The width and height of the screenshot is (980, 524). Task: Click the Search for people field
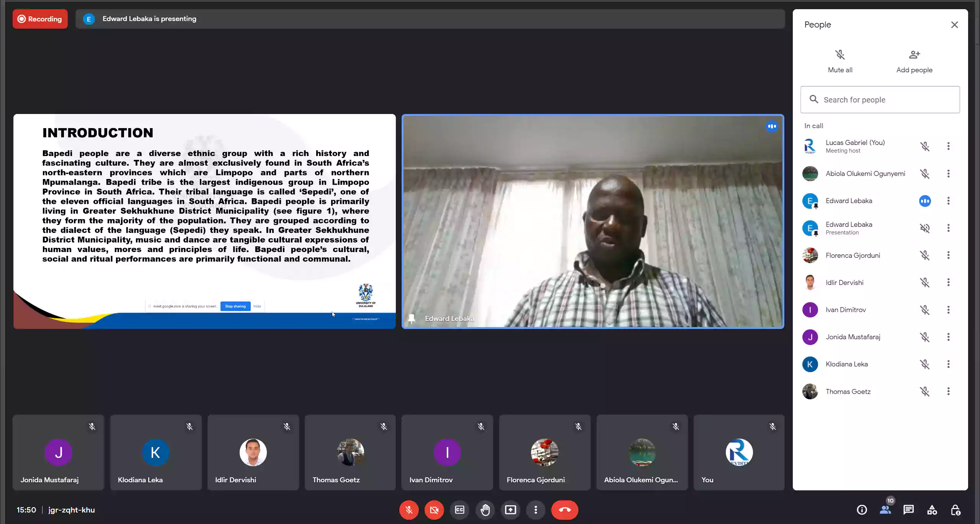(x=880, y=100)
